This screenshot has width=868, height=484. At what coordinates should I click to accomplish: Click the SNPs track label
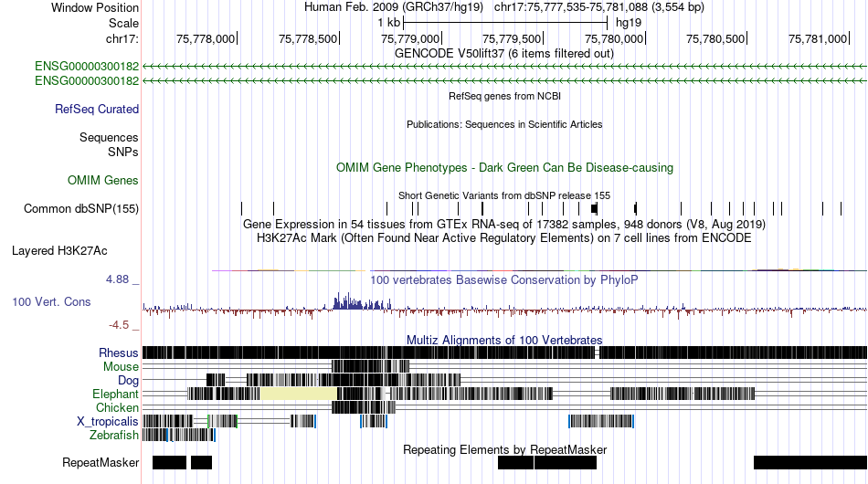tap(123, 152)
